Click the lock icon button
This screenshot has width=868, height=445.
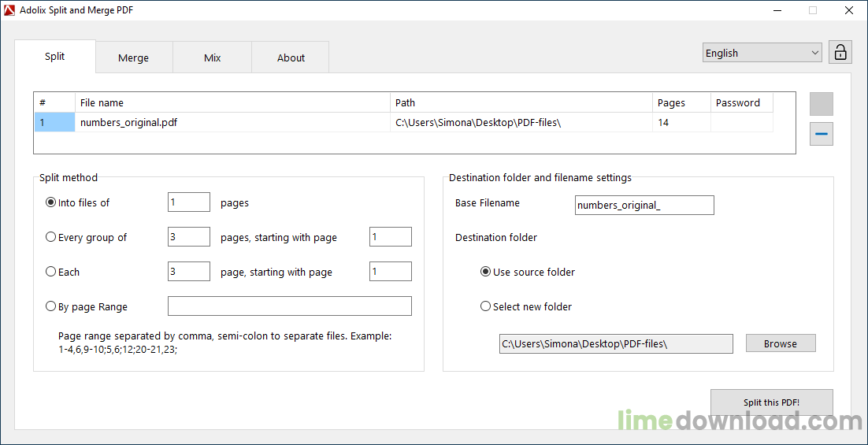tap(840, 53)
